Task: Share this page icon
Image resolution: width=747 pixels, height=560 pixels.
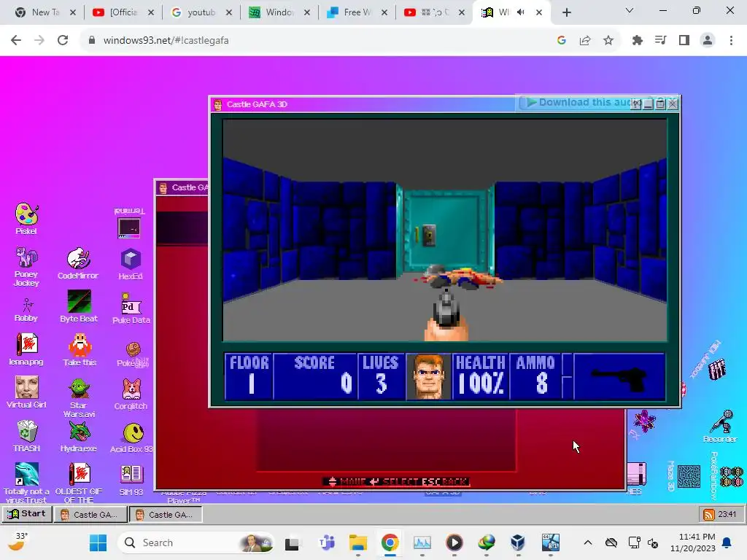Action: pos(585,41)
